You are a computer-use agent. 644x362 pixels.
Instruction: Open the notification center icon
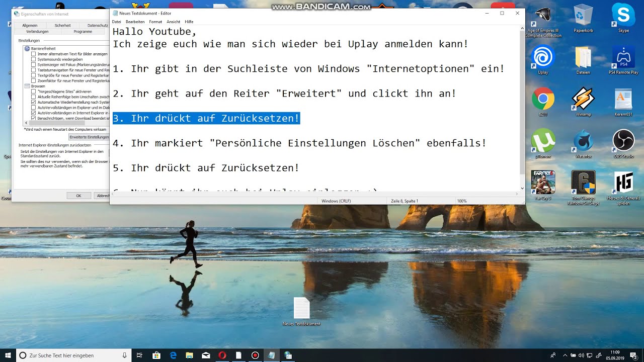click(633, 355)
